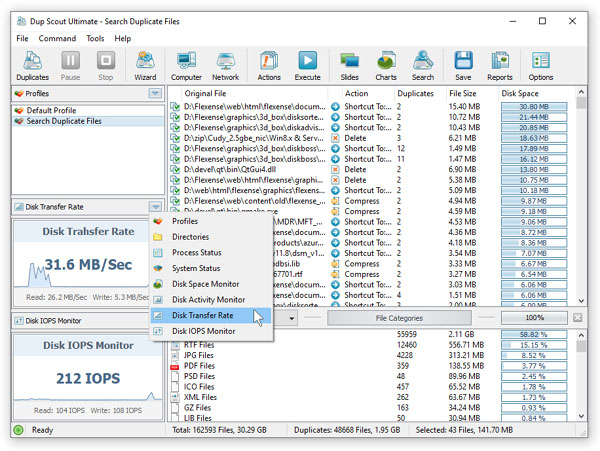
Task: Open the Disk Transfer Rate panel dropdown arrow
Action: [x=155, y=207]
